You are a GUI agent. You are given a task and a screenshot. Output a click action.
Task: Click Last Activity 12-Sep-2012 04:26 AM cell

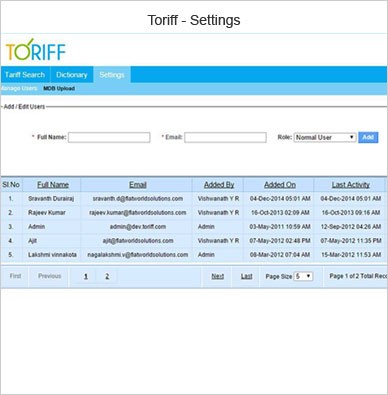coord(351,227)
